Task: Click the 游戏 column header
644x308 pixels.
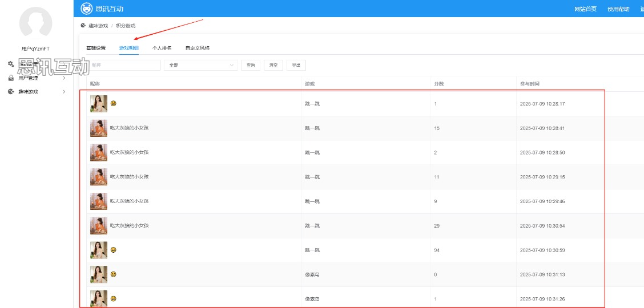Action: [x=310, y=84]
